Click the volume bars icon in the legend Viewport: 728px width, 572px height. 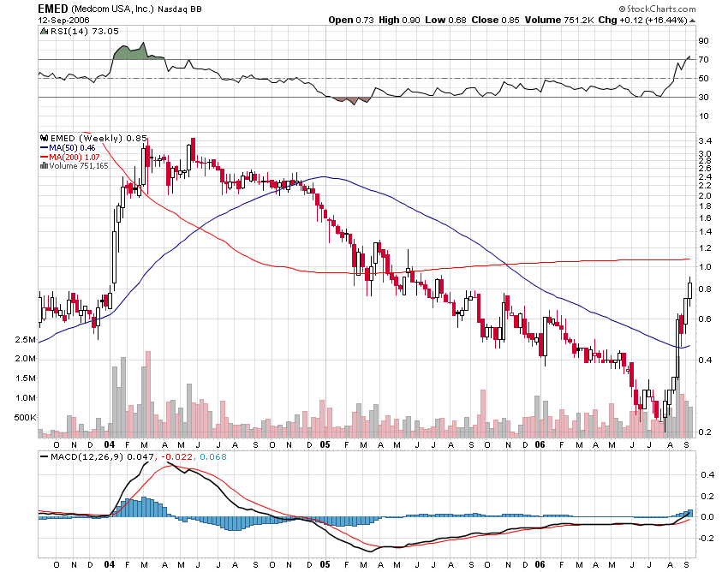[x=44, y=166]
